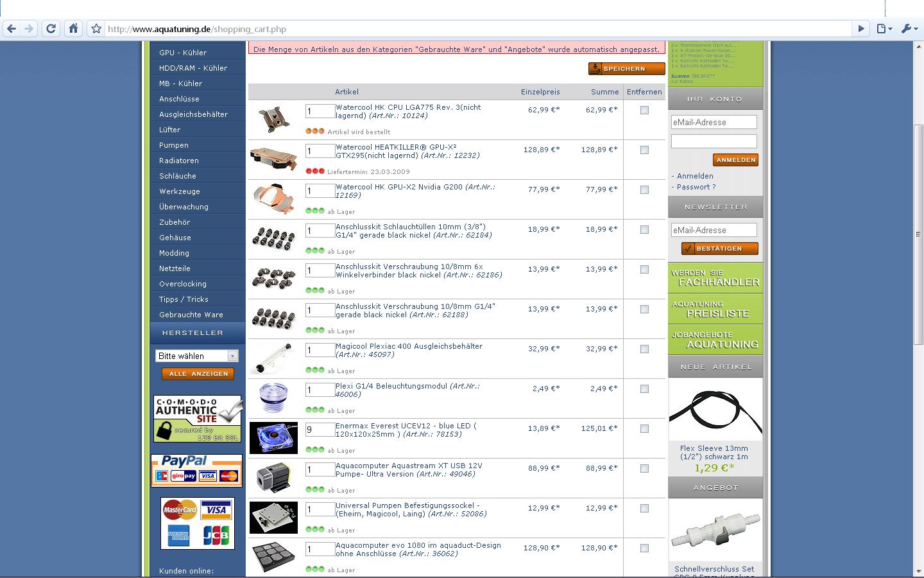Click the JCB card logo
The width and height of the screenshot is (924, 578).
[x=216, y=536]
